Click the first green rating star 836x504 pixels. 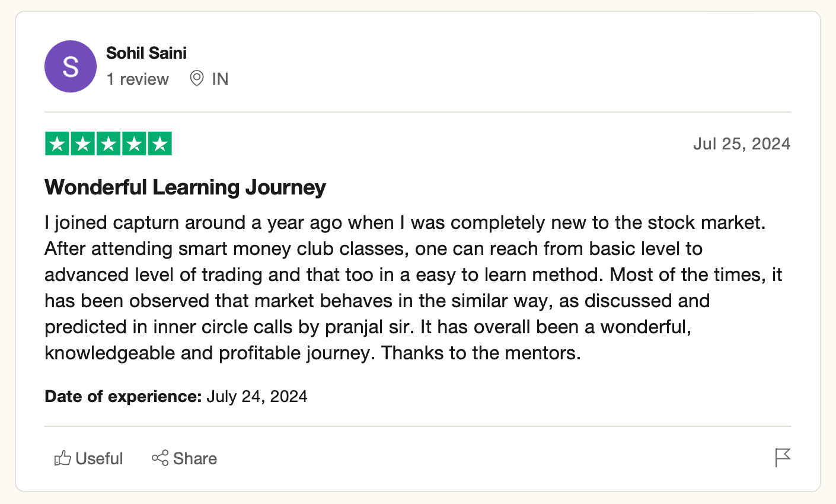tap(58, 144)
